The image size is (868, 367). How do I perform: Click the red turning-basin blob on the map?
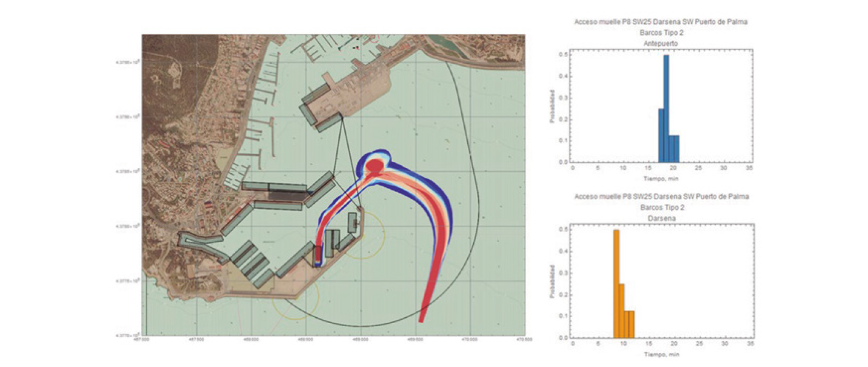click(x=375, y=166)
